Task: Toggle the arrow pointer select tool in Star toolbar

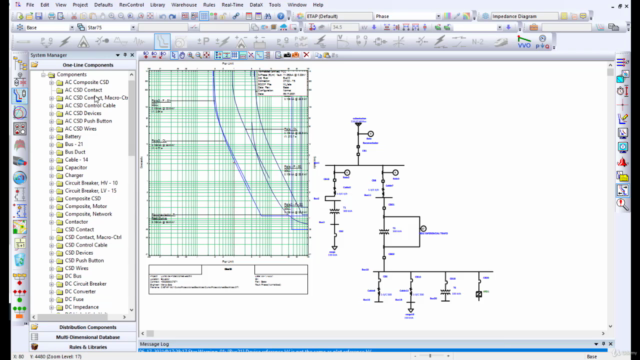Action: coord(174,55)
